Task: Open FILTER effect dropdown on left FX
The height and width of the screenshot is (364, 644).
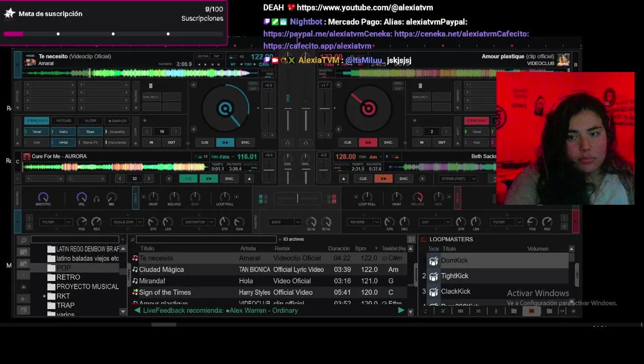Action: coord(56,222)
